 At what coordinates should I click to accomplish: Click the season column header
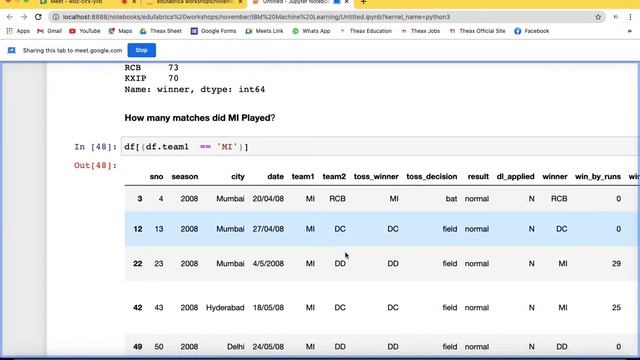tap(184, 177)
